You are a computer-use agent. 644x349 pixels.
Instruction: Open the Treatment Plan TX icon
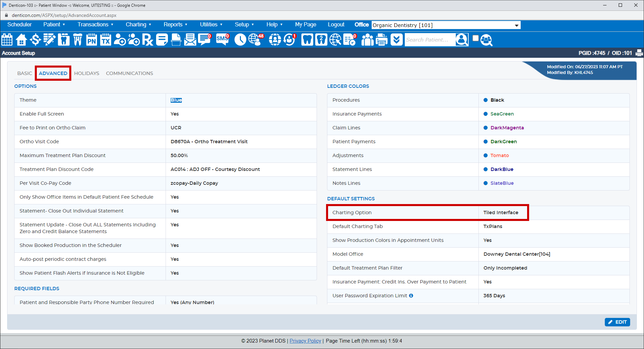click(x=105, y=40)
